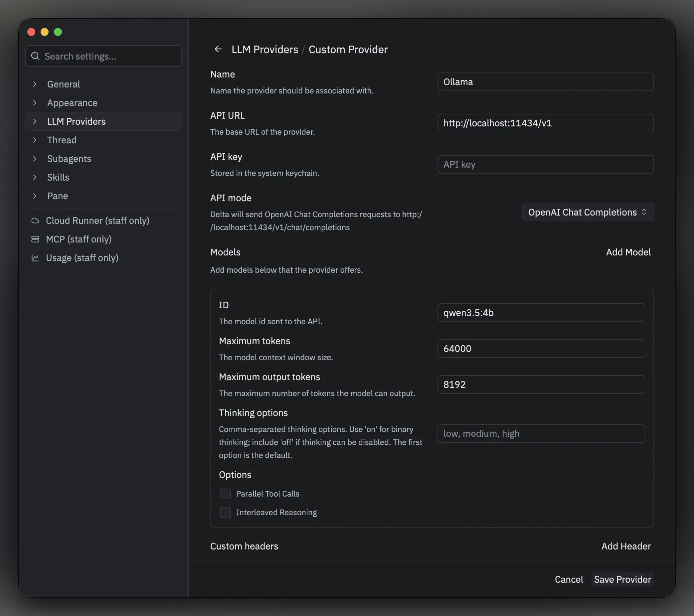Enable Interleaved Reasoning checkbox

click(x=226, y=513)
